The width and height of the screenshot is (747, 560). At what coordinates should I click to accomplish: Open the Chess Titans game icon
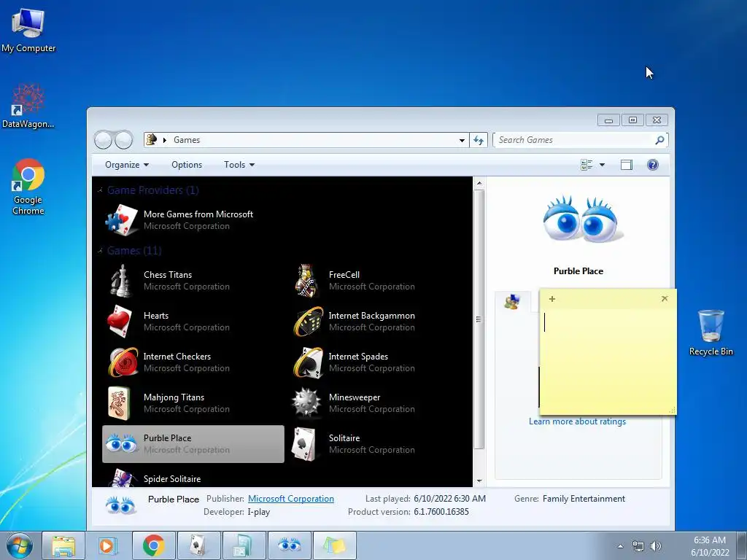point(120,281)
